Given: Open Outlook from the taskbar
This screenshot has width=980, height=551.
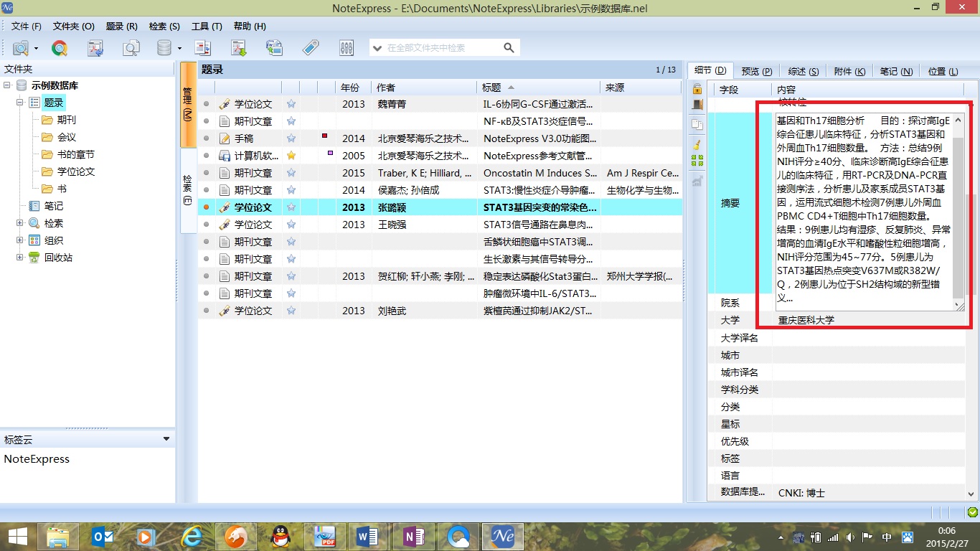Looking at the screenshot, I should point(103,536).
